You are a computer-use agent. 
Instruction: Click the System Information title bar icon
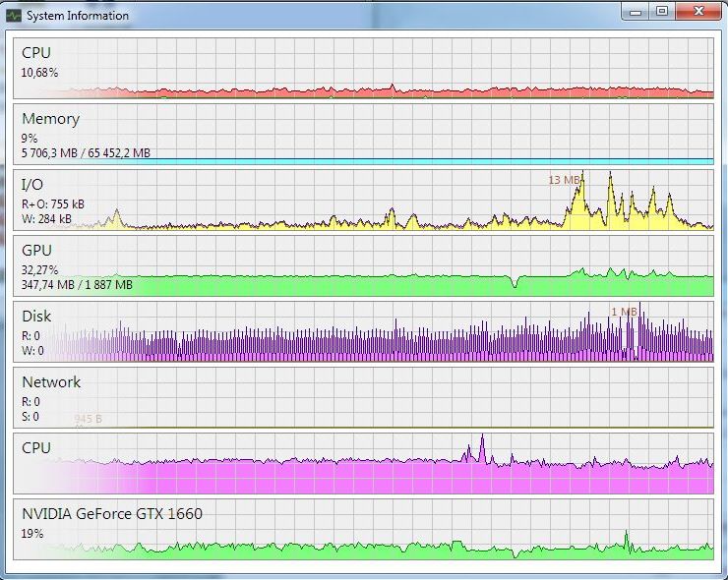coord(14,16)
